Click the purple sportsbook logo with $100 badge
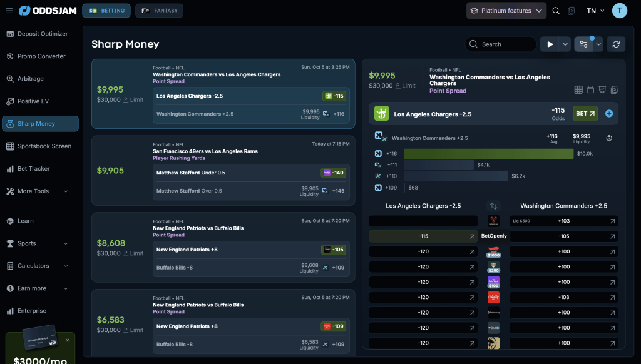This screenshot has height=364, width=641. (x=493, y=282)
